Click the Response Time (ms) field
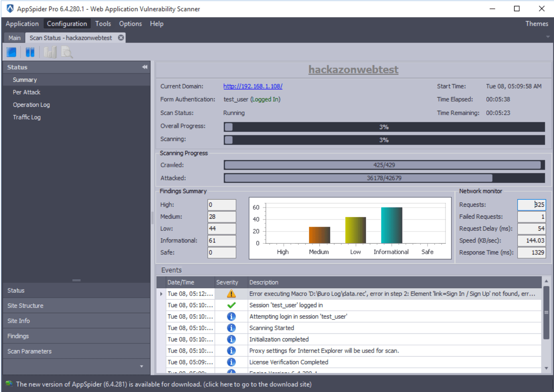The height and width of the screenshot is (392, 554). (x=531, y=253)
